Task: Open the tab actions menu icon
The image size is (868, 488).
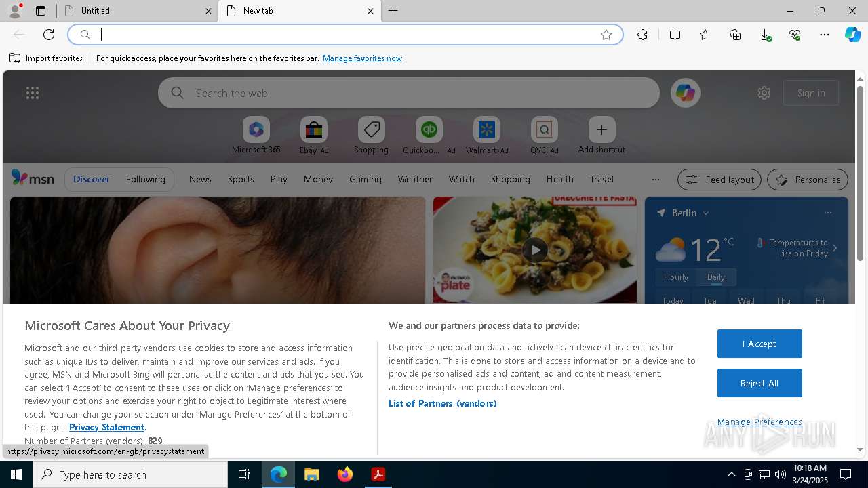Action: [41, 11]
